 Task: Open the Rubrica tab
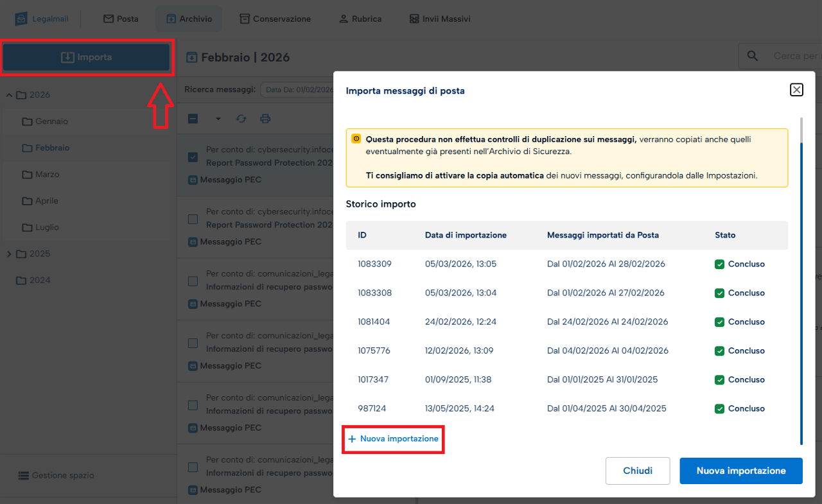click(360, 19)
